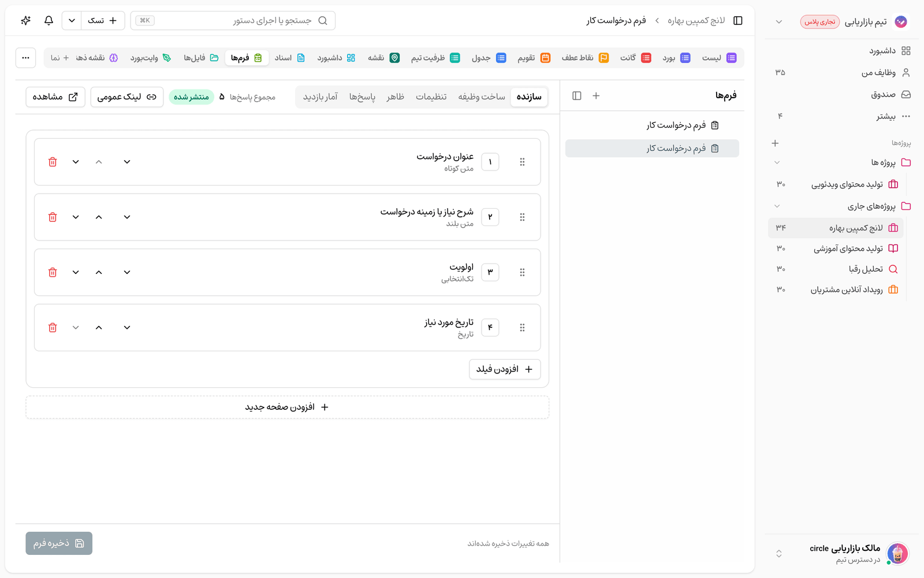
Task: Open project تولید محتوای آموزشی
Action: pyautogui.click(x=836, y=249)
